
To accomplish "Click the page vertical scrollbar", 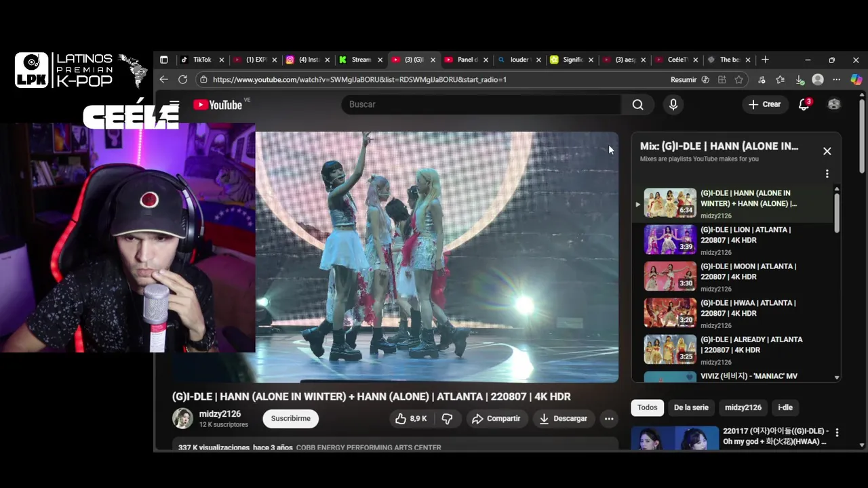I will (x=862, y=137).
